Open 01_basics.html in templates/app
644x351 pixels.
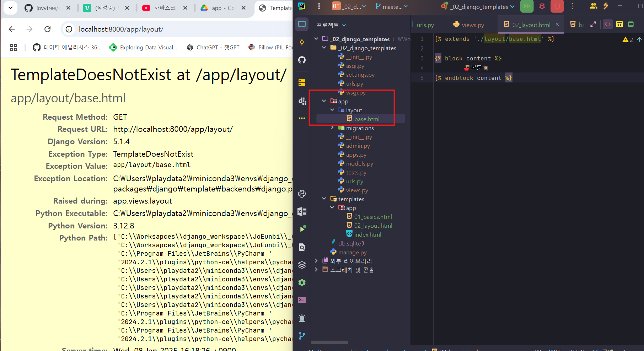(x=372, y=217)
